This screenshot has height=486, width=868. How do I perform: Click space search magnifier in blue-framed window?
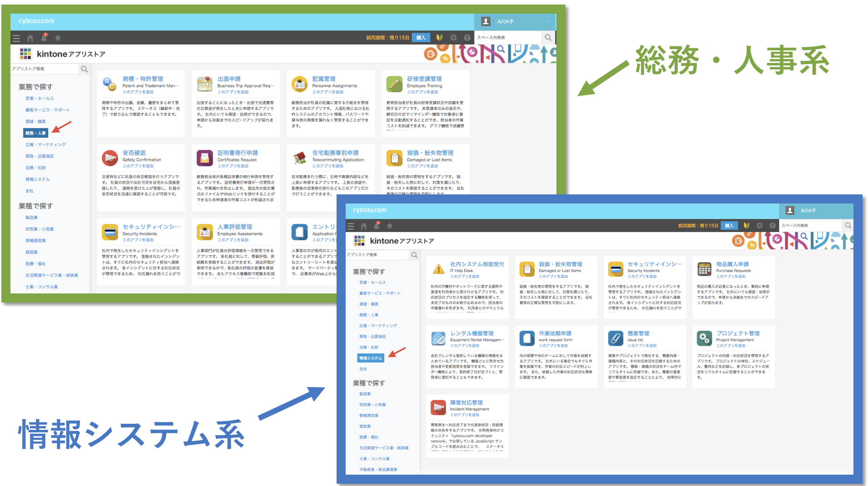[x=848, y=226]
